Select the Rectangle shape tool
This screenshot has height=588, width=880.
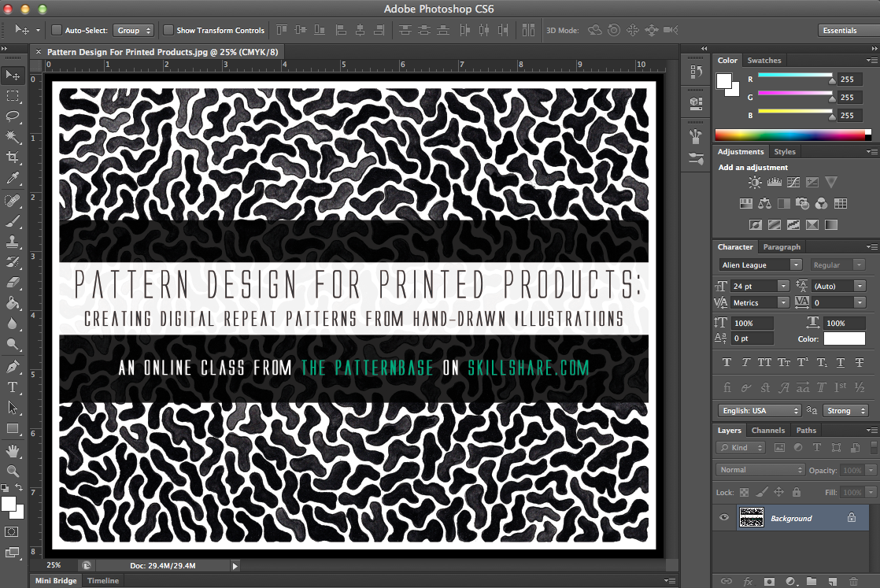click(13, 429)
